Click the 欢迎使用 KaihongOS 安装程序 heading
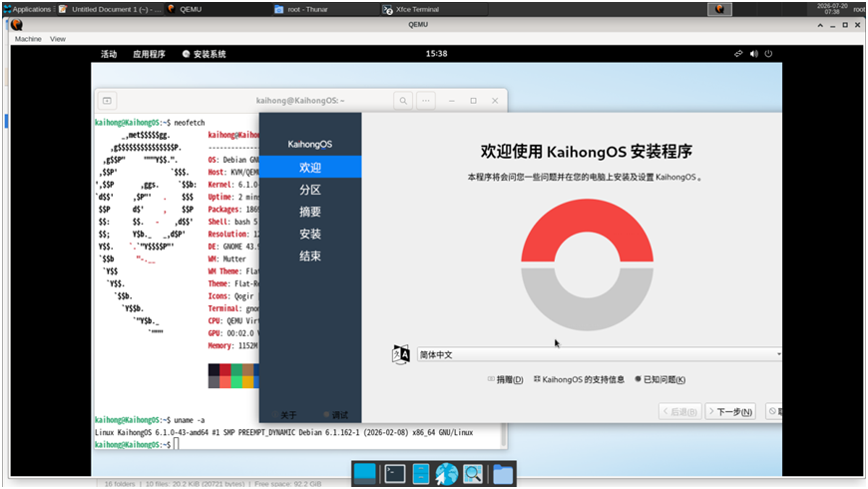868x489 pixels. point(587,151)
